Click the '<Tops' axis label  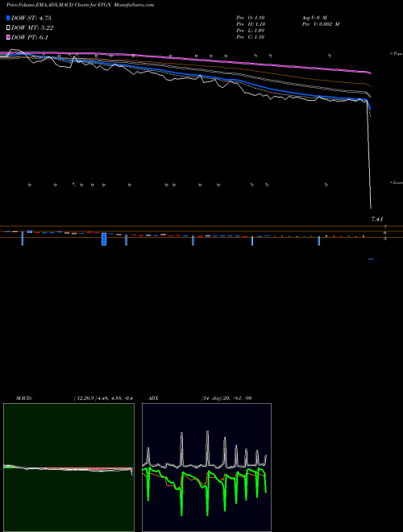coord(396,54)
